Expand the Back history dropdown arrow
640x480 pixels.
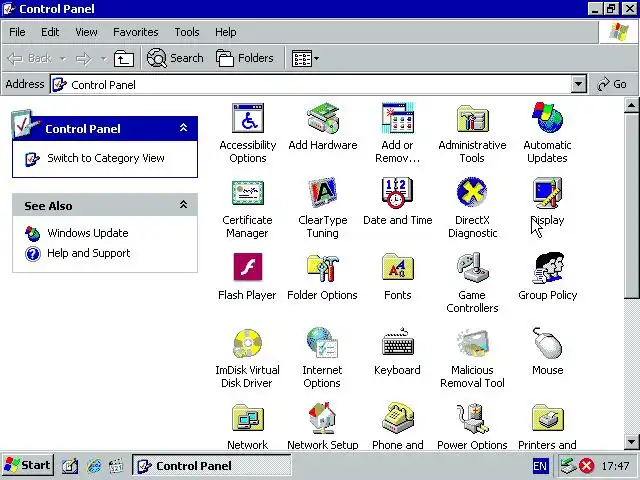63,59
